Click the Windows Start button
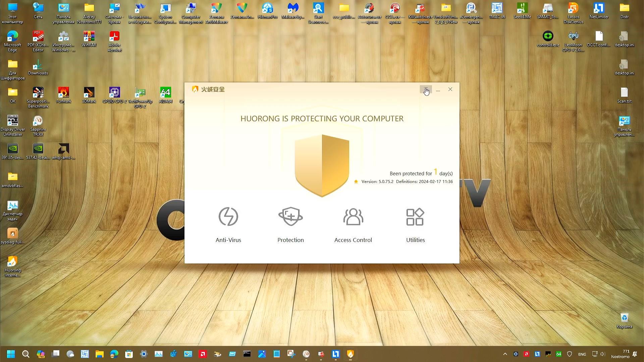The height and width of the screenshot is (362, 644). [x=10, y=354]
